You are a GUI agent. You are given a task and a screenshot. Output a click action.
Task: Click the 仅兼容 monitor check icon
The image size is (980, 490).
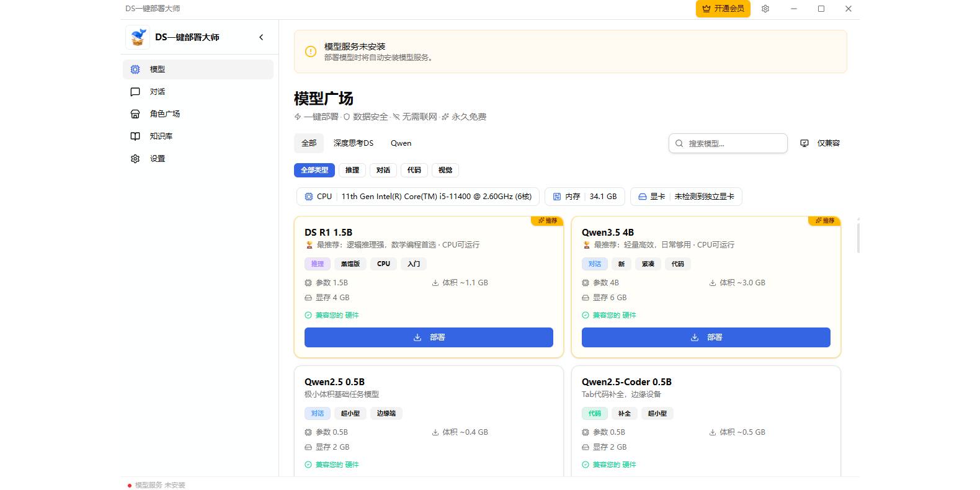coord(804,143)
